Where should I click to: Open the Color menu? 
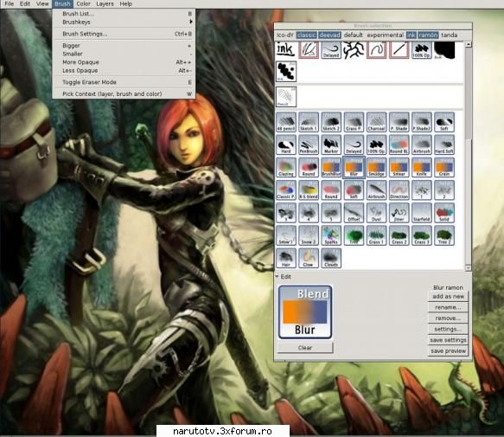point(83,3)
